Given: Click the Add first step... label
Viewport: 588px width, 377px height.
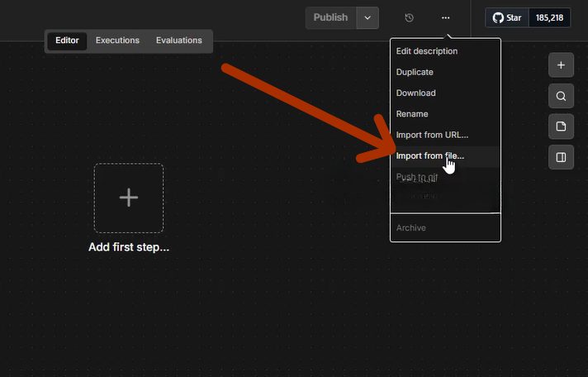Looking at the screenshot, I should tap(129, 247).
